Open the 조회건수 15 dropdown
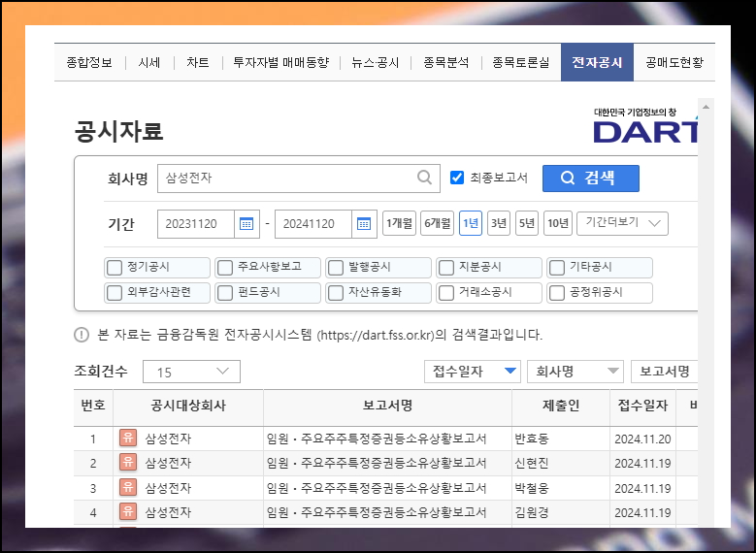This screenshot has width=756, height=553. [191, 372]
